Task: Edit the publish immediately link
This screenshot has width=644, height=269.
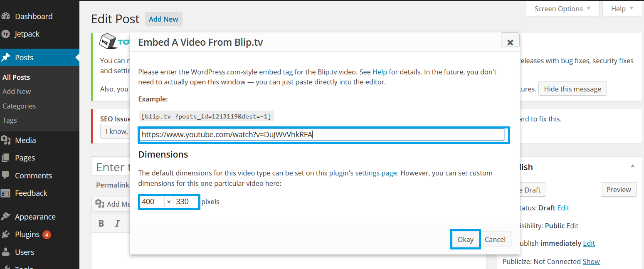Action: (x=589, y=243)
